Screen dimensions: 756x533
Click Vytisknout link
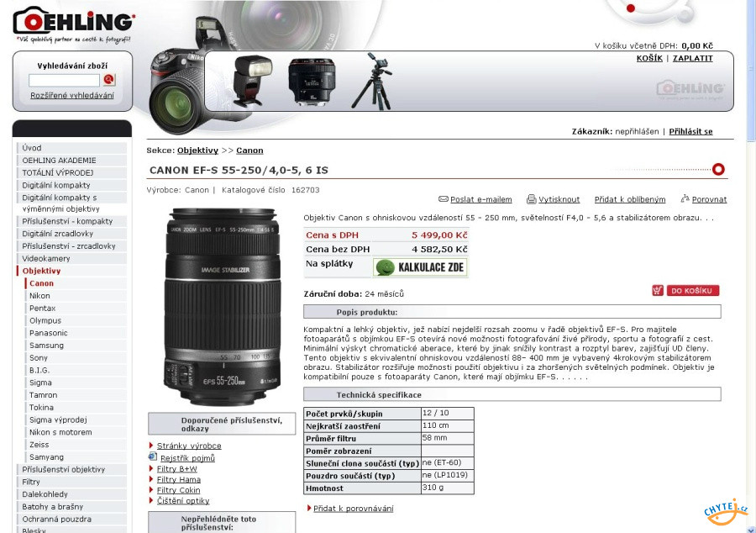coord(559,200)
